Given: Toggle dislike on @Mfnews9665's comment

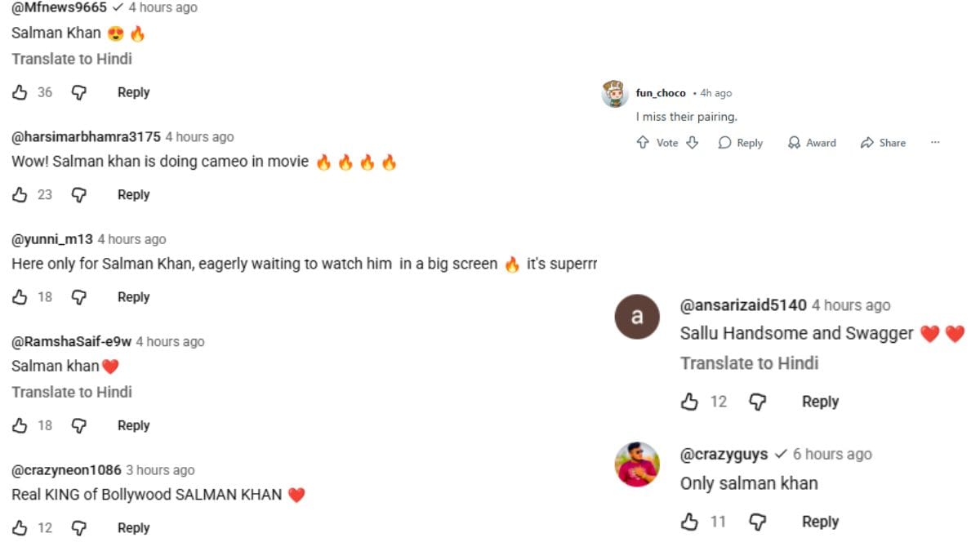Looking at the screenshot, I should coord(79,92).
